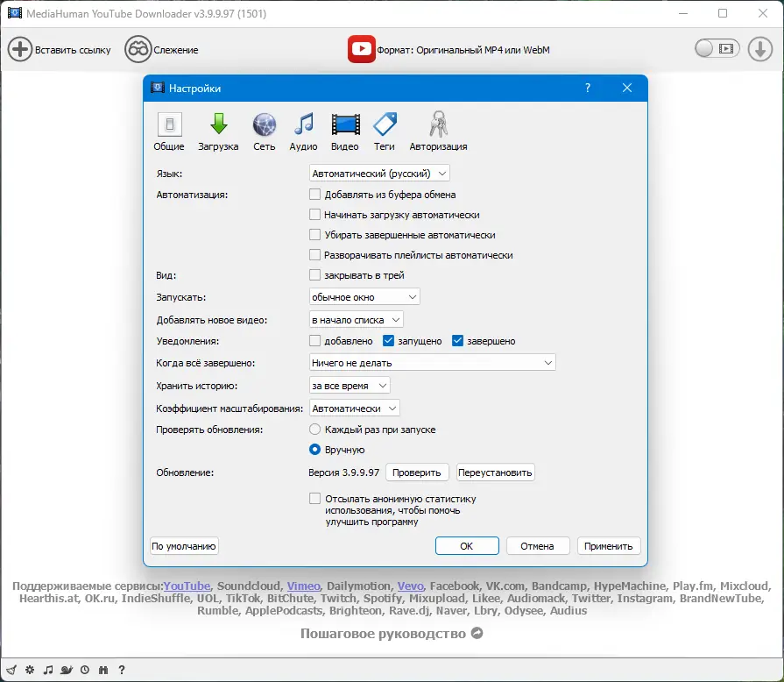784x682 pixels.
Task: Minimize the MediaHuman window
Action: coord(683,13)
